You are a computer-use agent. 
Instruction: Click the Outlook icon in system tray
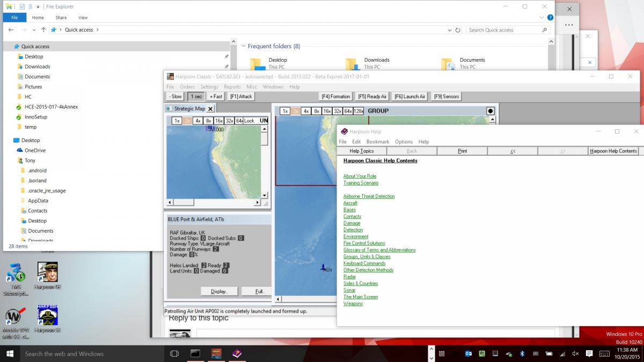tap(468, 353)
